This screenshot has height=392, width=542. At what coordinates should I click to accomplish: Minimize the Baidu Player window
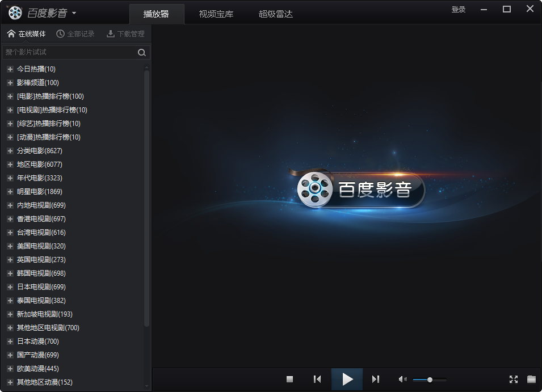484,9
